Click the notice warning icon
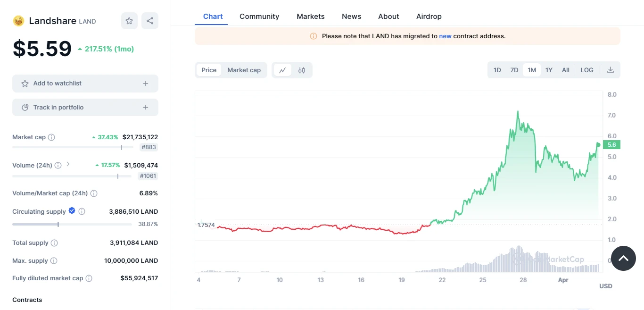Screen dimensions: 644x310 314,36
